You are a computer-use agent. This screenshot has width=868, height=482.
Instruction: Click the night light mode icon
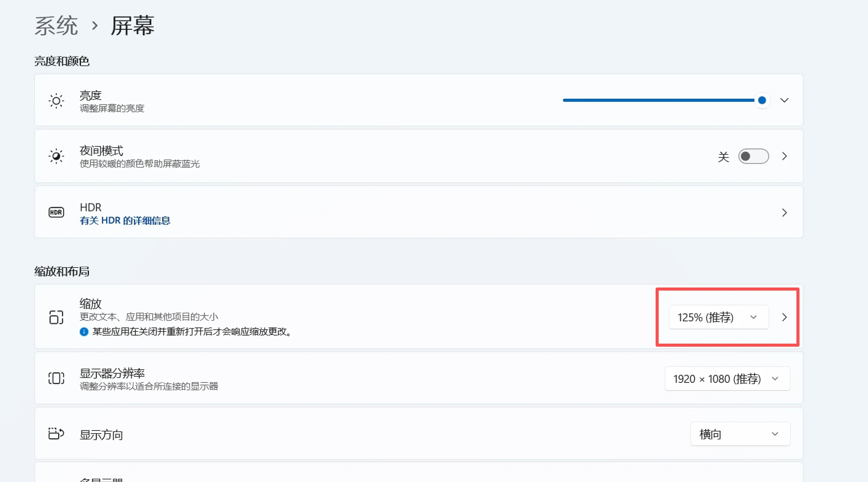click(56, 156)
